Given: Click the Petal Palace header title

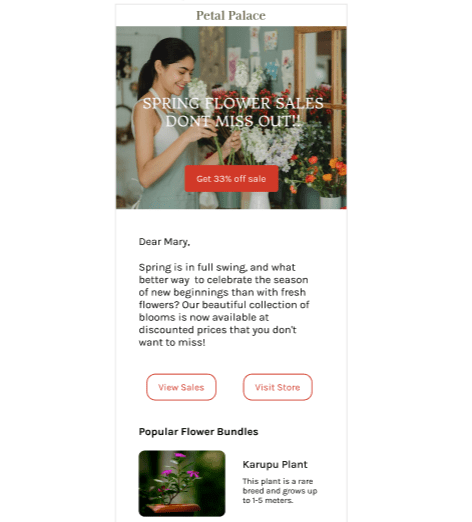Looking at the screenshot, I should coord(231,15).
